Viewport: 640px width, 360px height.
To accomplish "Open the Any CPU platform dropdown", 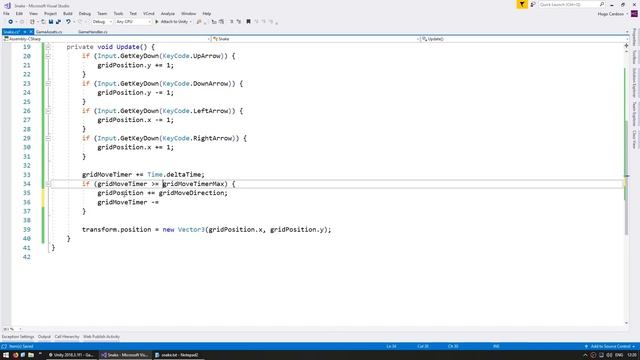I will point(133,22).
